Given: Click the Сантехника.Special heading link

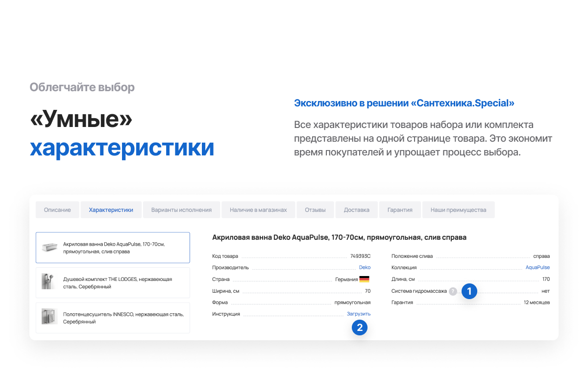Looking at the screenshot, I should (x=404, y=103).
